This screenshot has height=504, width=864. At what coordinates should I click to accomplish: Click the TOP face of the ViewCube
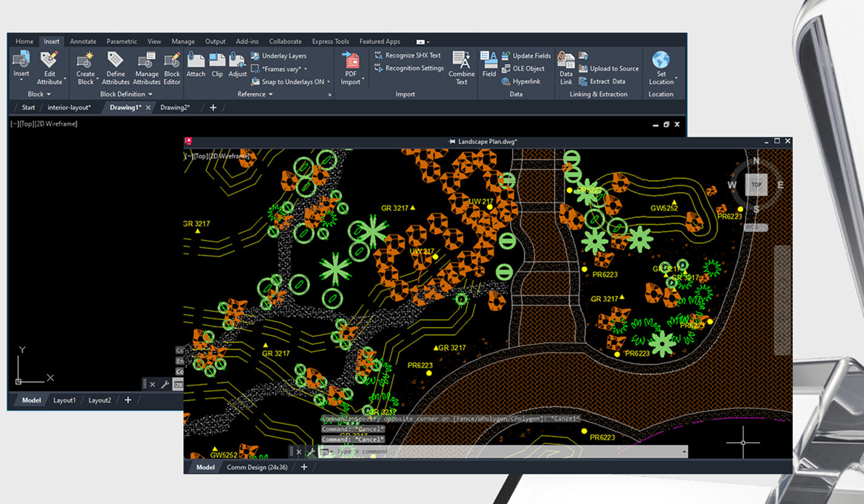756,185
